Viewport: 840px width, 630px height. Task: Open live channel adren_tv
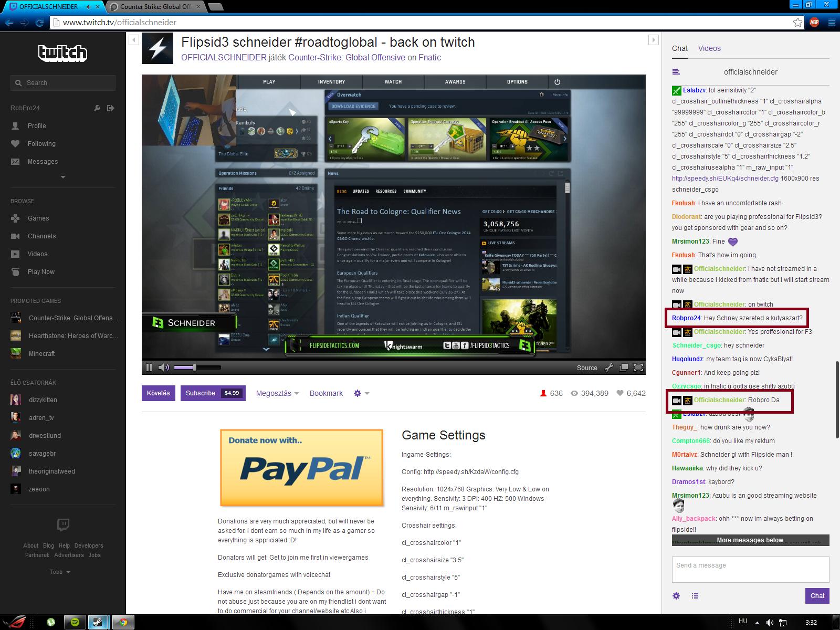click(x=33, y=418)
